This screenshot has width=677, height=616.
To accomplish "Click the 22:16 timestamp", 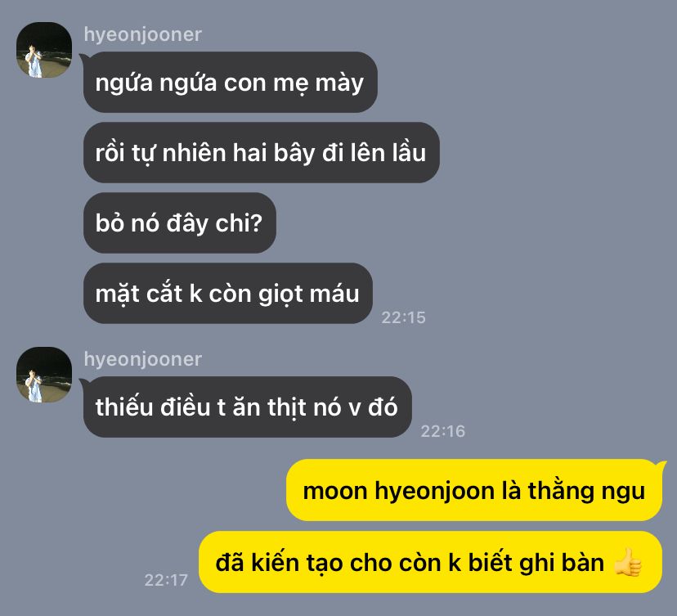I will coord(443,431).
